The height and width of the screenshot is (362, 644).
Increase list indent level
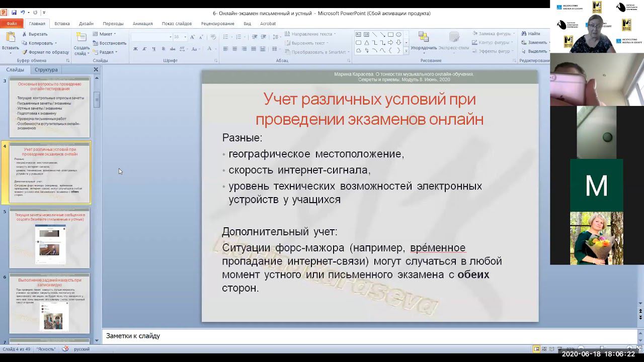(264, 37)
